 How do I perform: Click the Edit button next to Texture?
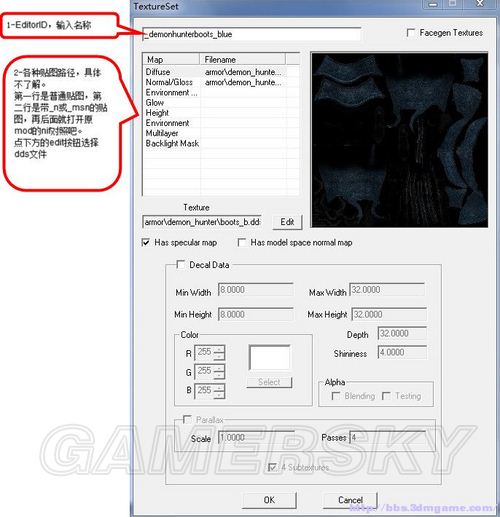click(287, 222)
